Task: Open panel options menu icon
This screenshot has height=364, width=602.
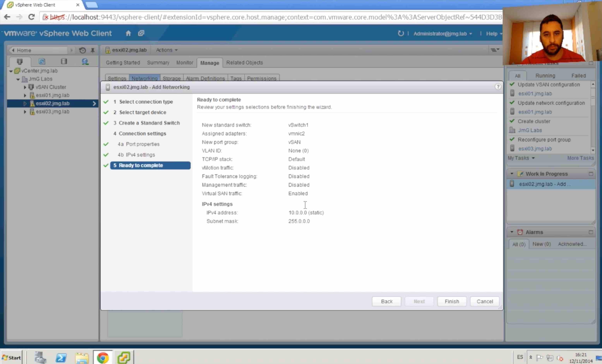Action: coord(495,50)
